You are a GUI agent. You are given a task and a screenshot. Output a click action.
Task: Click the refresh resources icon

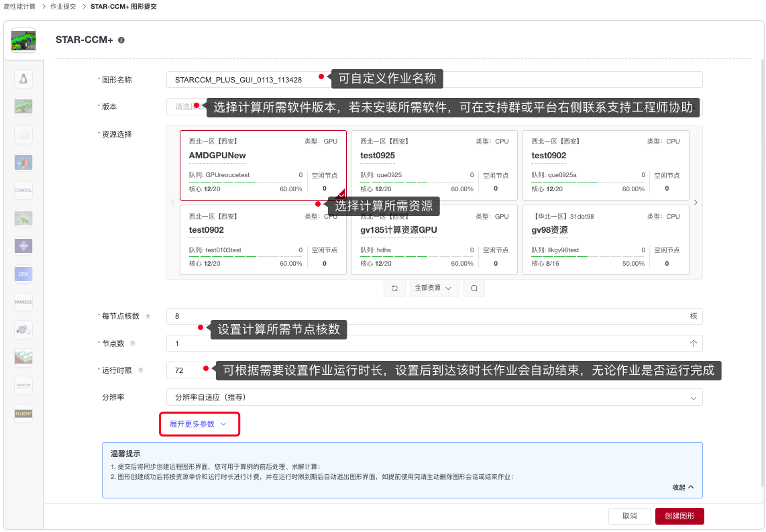(x=394, y=288)
